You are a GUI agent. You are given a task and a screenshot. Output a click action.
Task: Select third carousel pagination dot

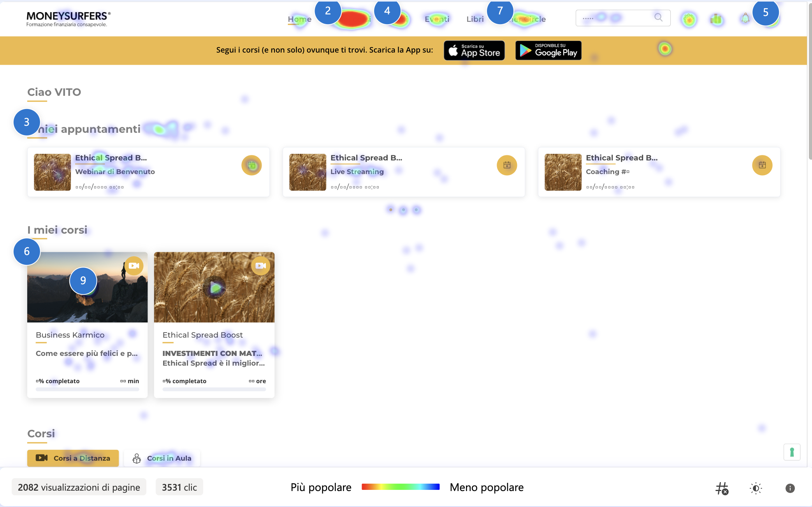[x=416, y=209]
